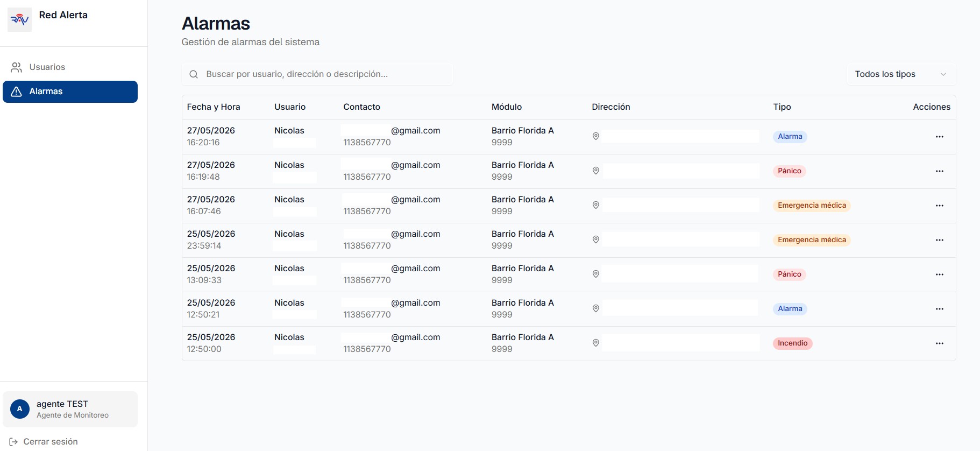Open the agente TEST profile card
This screenshot has width=980, height=451.
(70, 409)
